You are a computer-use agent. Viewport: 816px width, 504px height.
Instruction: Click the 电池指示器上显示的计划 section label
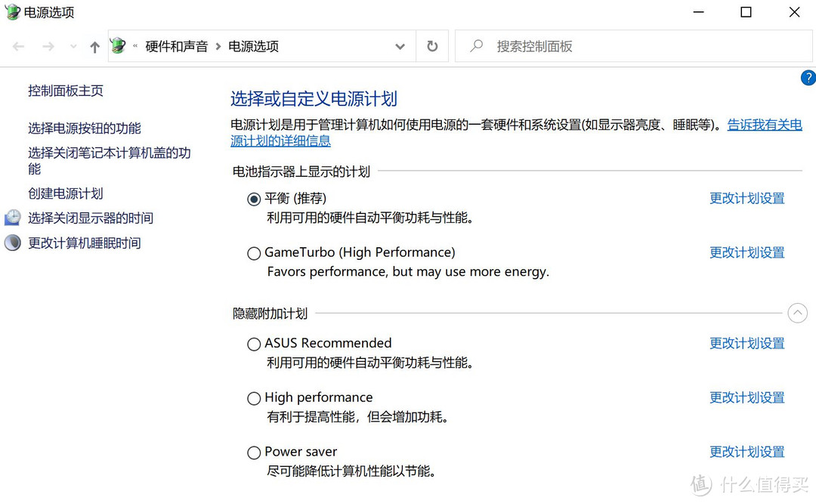pyautogui.click(x=301, y=172)
